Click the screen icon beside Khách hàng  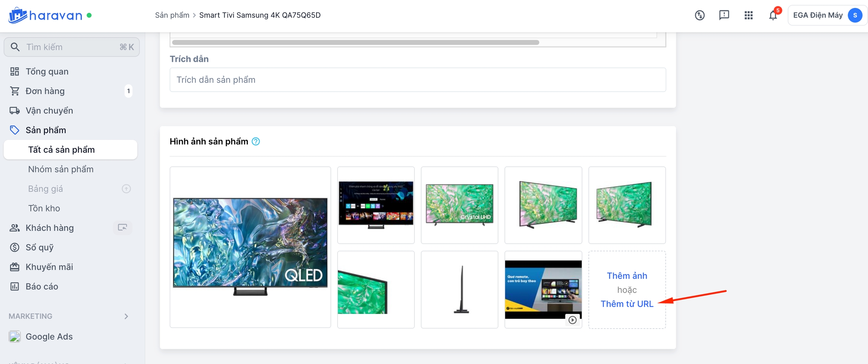click(122, 227)
